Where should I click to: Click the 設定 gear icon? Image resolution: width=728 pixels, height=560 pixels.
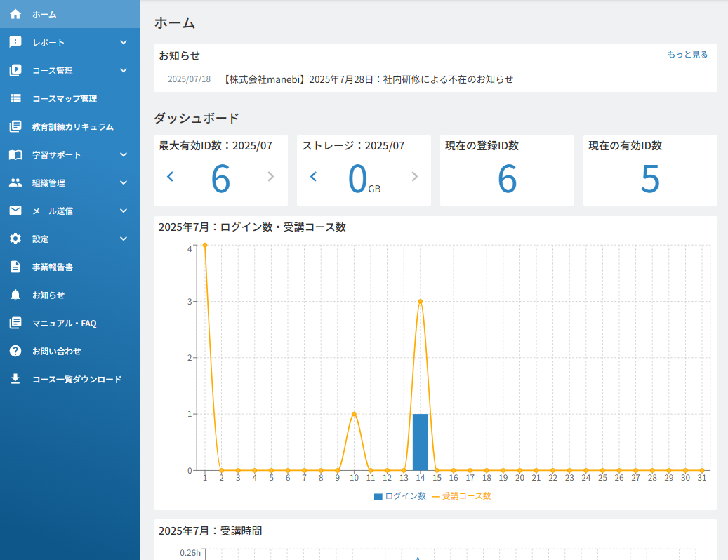(x=15, y=239)
